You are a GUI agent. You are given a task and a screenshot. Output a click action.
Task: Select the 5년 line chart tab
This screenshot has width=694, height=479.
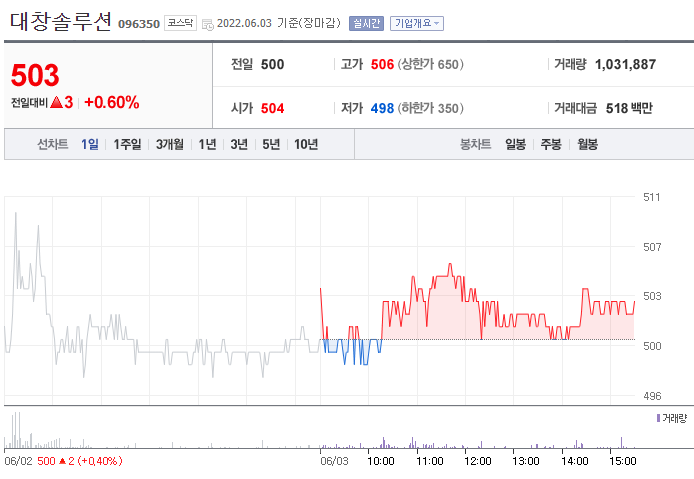pos(271,144)
